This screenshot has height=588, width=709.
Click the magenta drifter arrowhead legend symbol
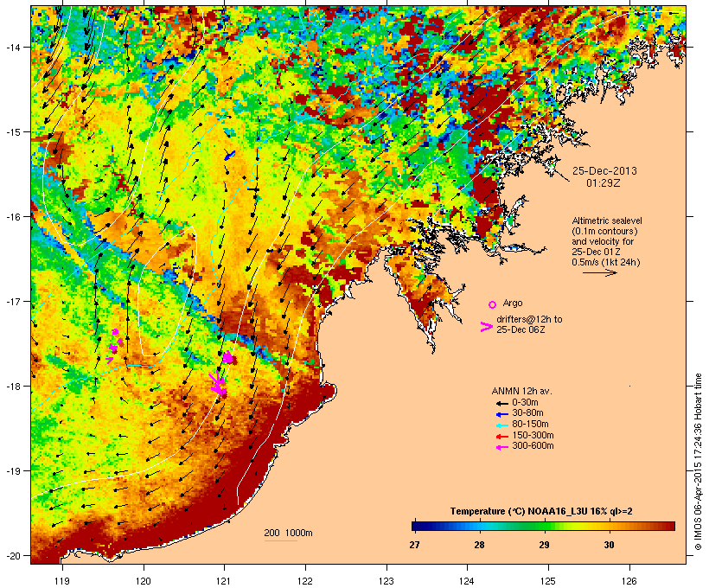pos(487,327)
